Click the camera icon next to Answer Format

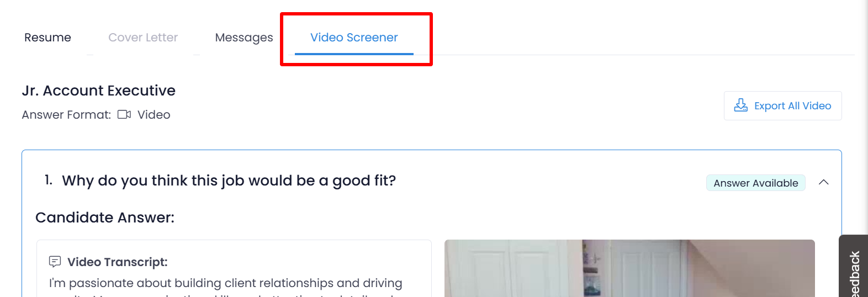pyautogui.click(x=124, y=115)
